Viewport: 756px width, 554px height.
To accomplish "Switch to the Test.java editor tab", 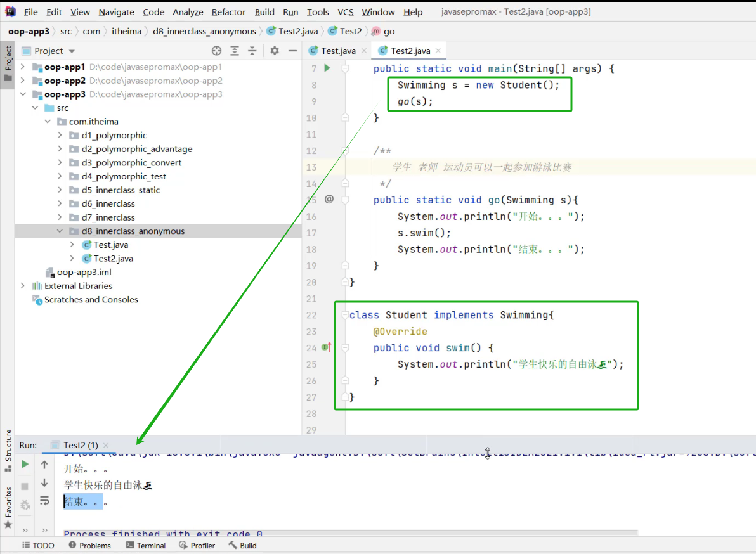I will click(339, 51).
